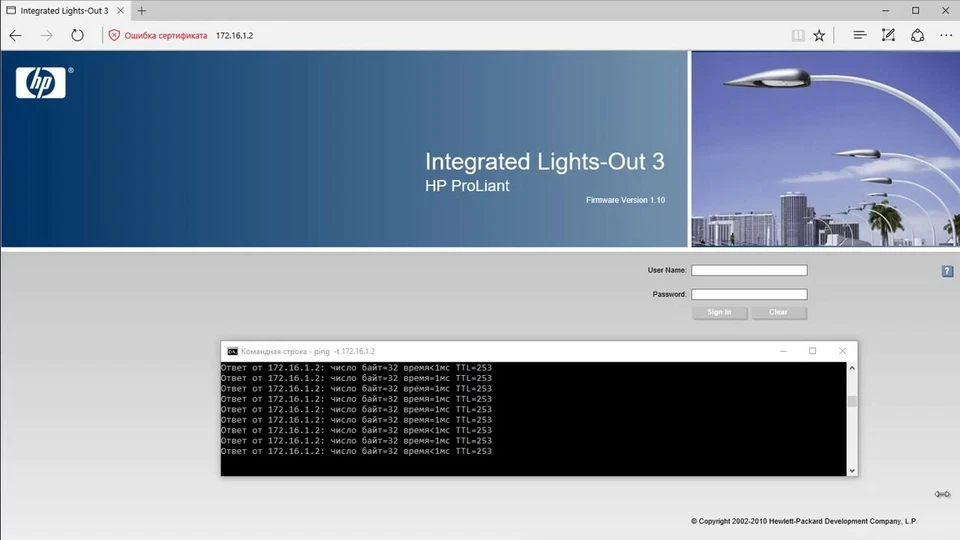Minimize the browser window
This screenshot has width=960, height=540.
point(885,10)
